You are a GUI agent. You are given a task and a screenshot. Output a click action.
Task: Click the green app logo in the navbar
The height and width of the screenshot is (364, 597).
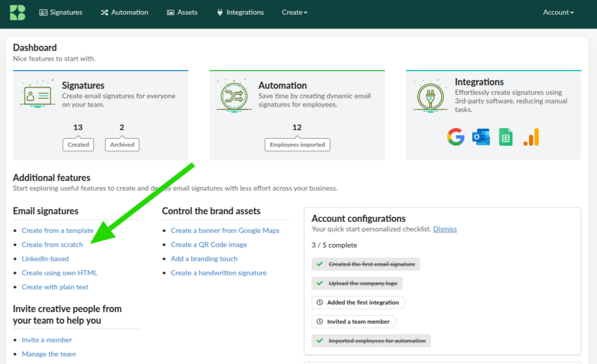(17, 12)
